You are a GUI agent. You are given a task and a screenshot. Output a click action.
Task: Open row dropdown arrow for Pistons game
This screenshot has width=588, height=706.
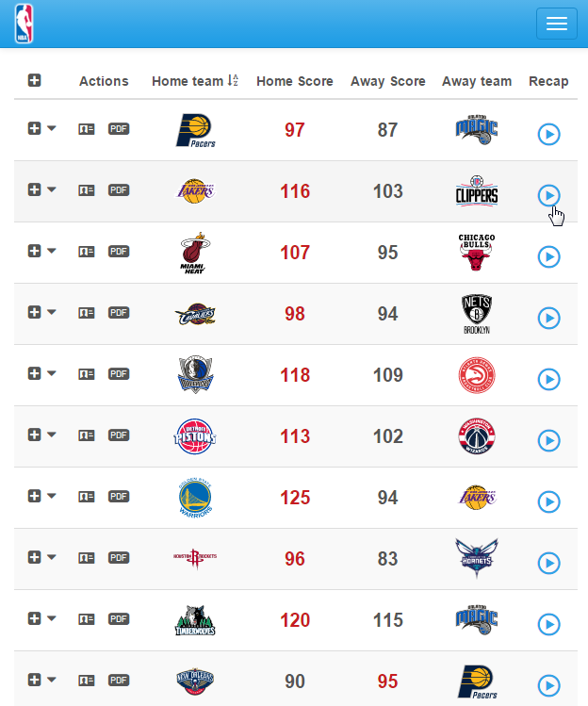coord(52,435)
